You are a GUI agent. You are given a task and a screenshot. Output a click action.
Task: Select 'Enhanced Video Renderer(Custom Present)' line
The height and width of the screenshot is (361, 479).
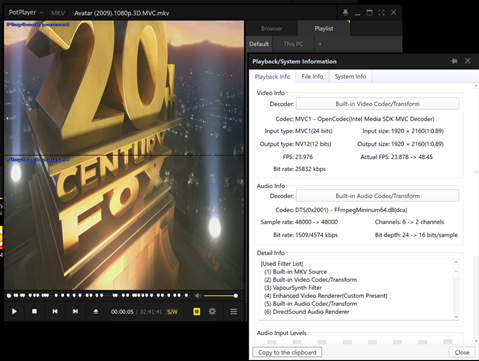(x=326, y=296)
